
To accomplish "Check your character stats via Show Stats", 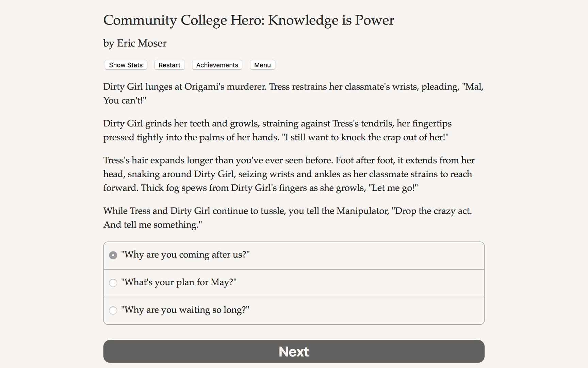I will pos(126,65).
